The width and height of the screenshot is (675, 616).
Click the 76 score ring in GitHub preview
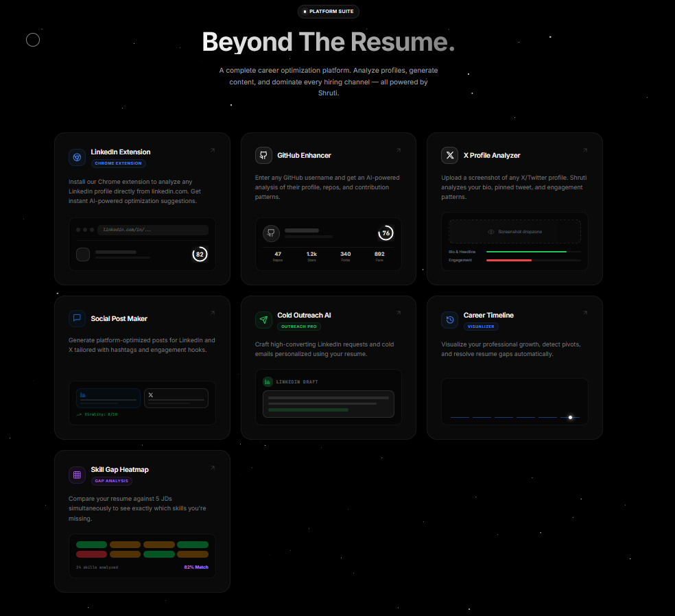(x=386, y=233)
